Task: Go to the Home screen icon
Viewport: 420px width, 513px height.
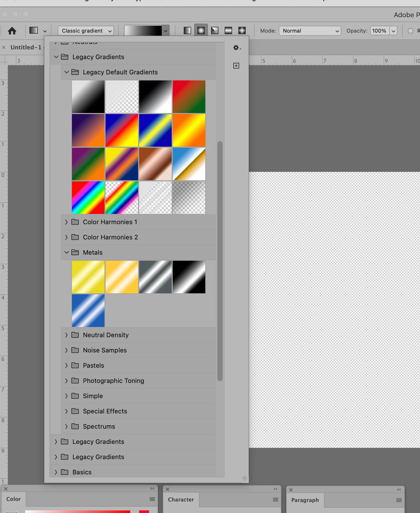Action: pyautogui.click(x=12, y=31)
